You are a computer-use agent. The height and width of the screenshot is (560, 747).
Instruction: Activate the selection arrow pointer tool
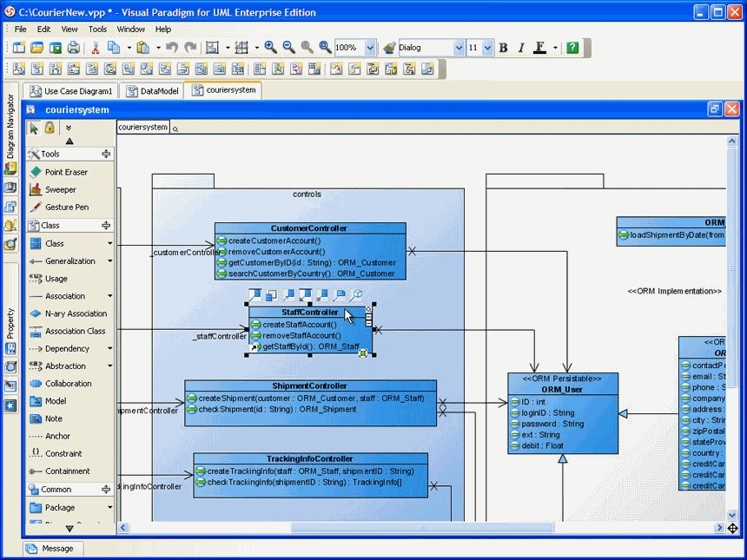33,128
